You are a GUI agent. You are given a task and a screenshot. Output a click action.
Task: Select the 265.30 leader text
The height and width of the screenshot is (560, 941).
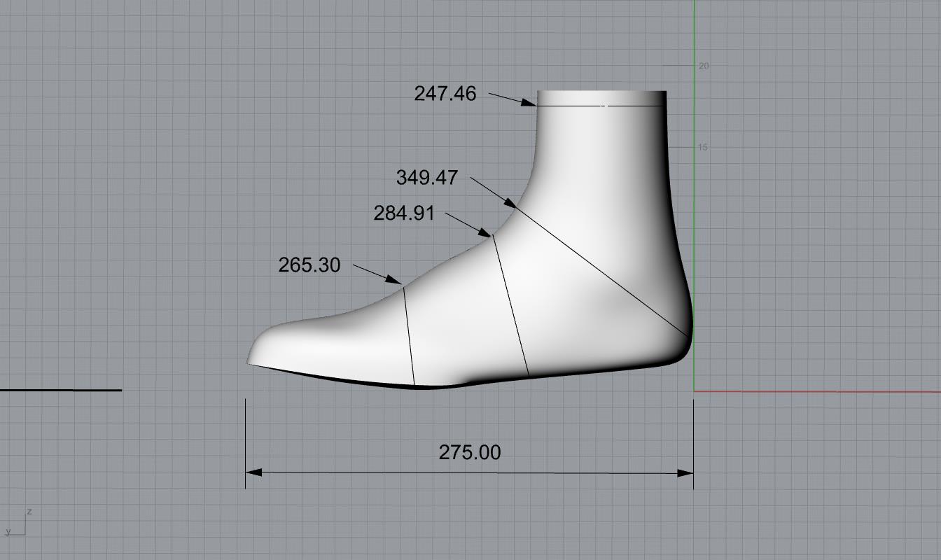pyautogui.click(x=309, y=265)
